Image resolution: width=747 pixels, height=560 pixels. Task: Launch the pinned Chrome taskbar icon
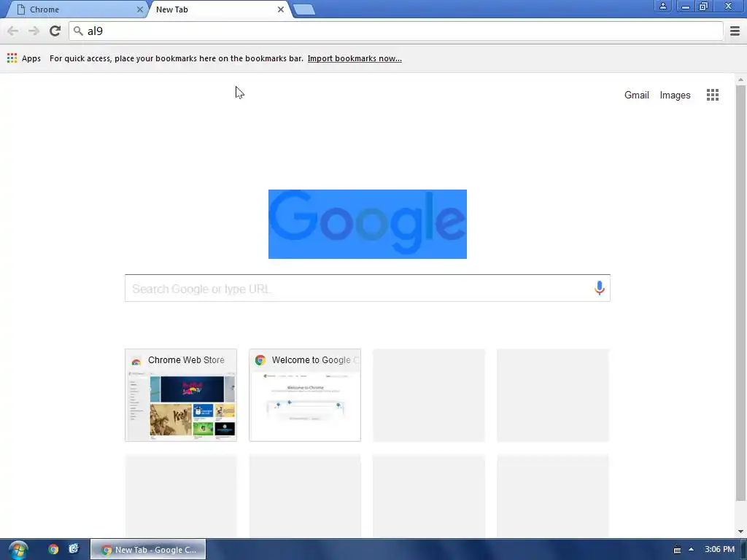[53, 549]
